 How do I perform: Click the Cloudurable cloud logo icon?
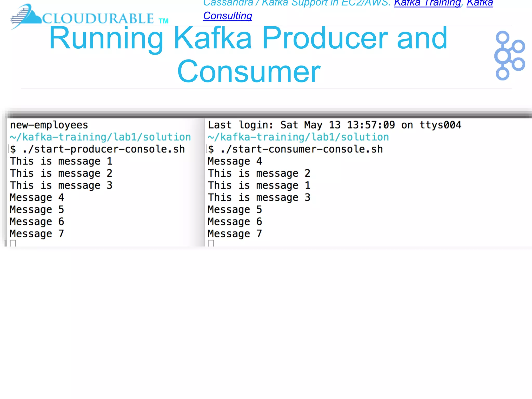click(x=26, y=16)
